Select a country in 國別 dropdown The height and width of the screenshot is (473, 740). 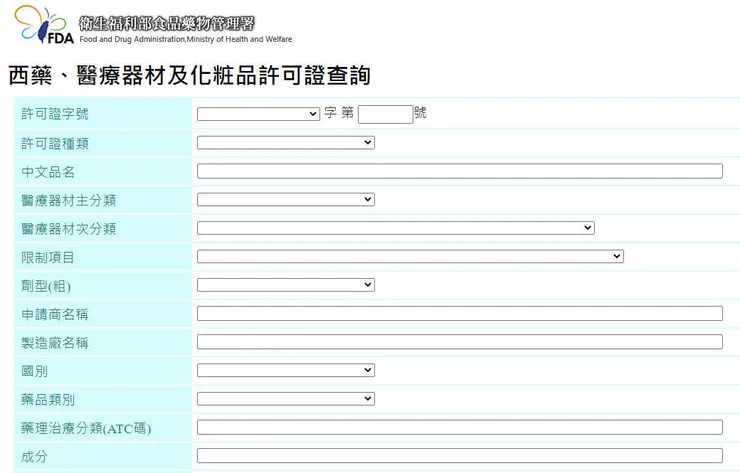tap(286, 370)
